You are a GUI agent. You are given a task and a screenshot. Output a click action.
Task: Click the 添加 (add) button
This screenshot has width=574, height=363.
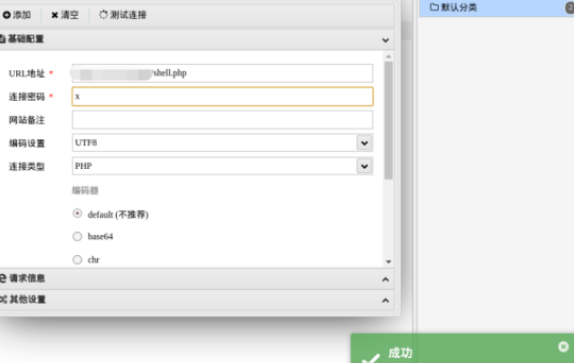coord(17,15)
